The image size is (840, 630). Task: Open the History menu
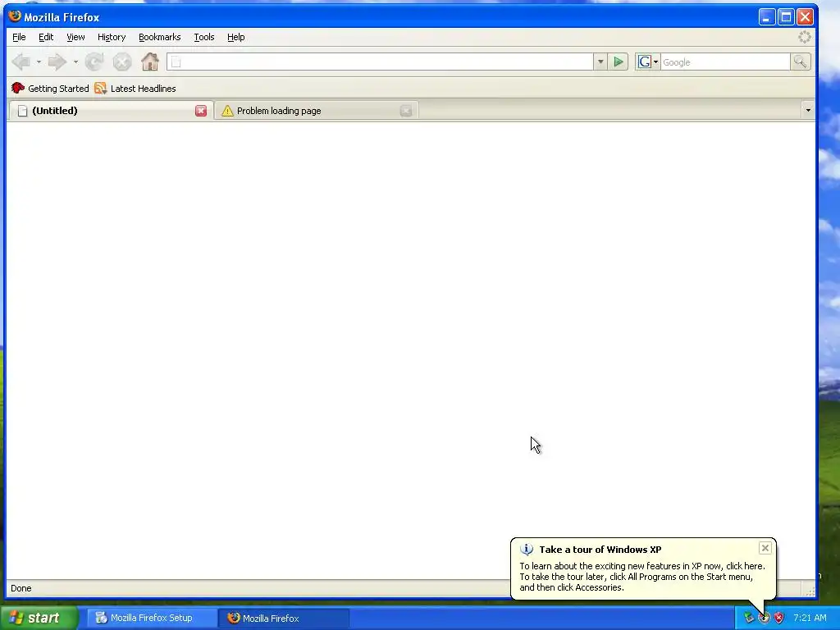(112, 37)
